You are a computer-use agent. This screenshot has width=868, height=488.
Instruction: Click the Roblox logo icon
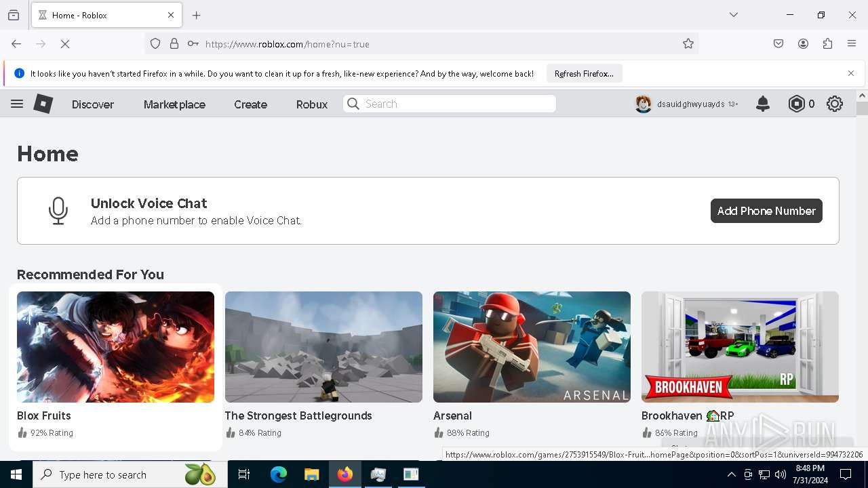point(43,104)
